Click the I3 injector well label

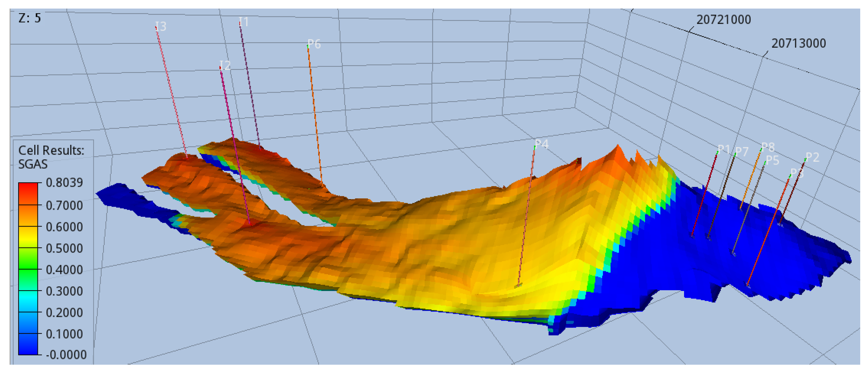tap(161, 26)
